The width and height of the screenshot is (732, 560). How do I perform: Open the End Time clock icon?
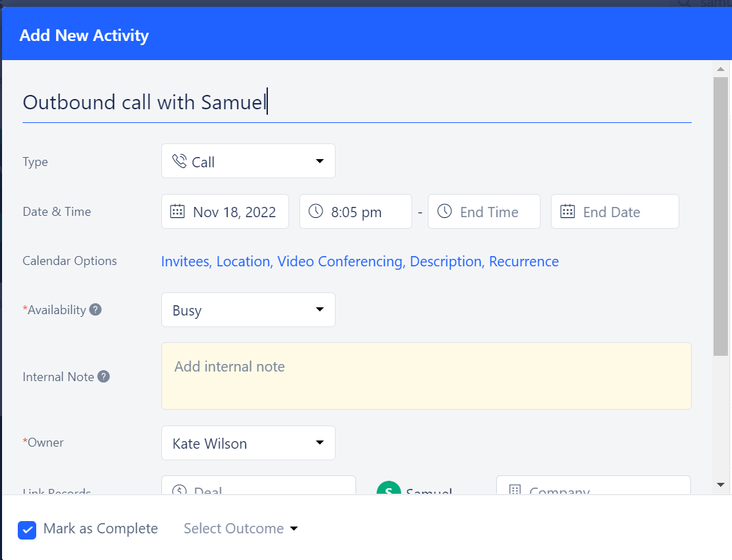point(444,211)
